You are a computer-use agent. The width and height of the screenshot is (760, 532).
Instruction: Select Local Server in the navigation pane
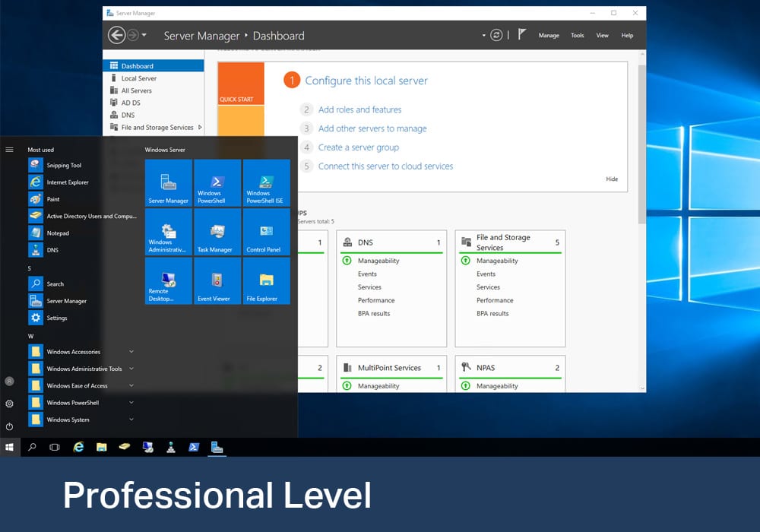tap(154, 78)
